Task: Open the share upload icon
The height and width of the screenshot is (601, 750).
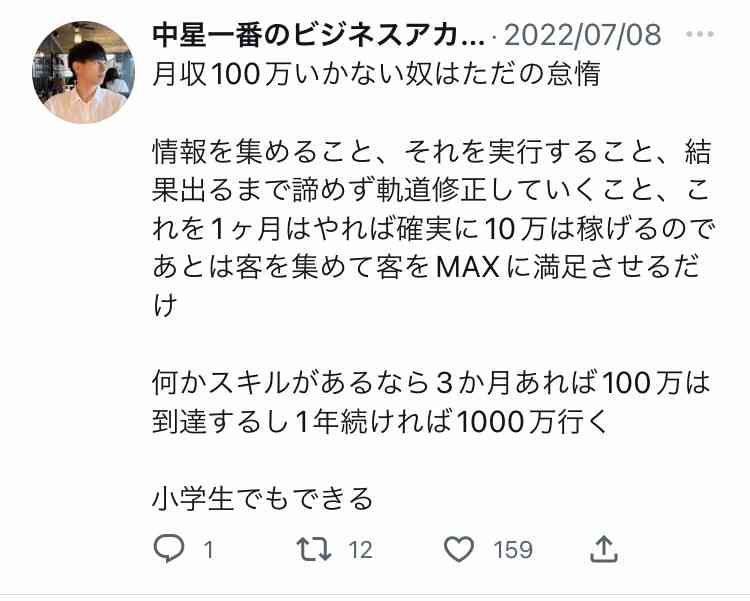Action: tap(604, 549)
